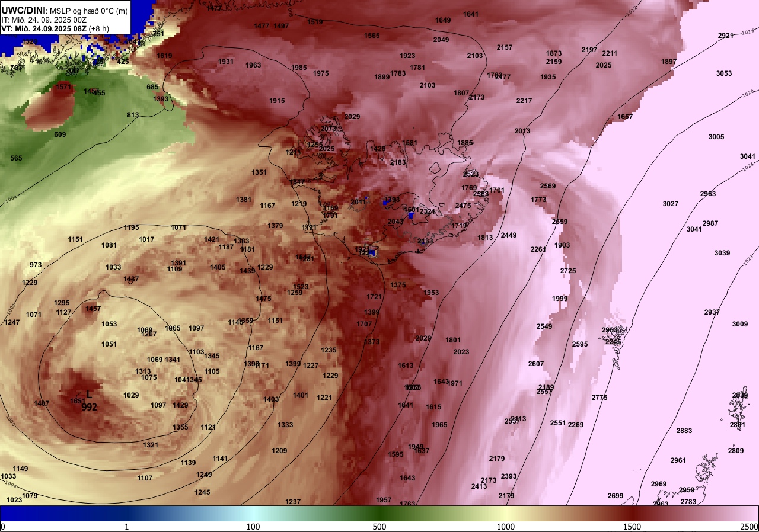Pick the map value '3039'
Image resolution: width=759 pixels, height=532 pixels.
[722, 253]
